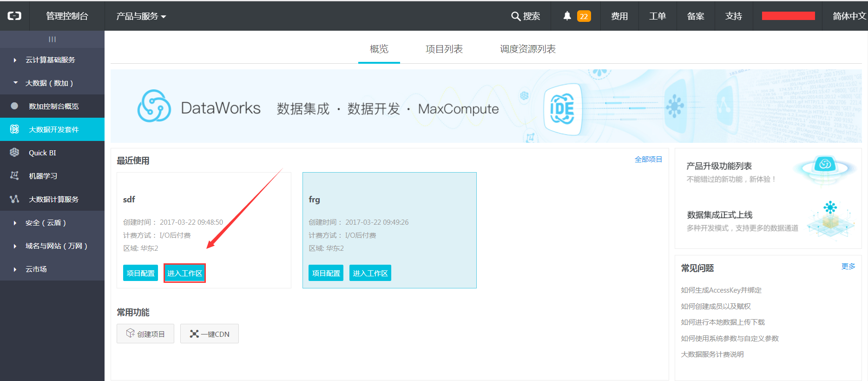Click the IDE badge in banner

[562, 109]
